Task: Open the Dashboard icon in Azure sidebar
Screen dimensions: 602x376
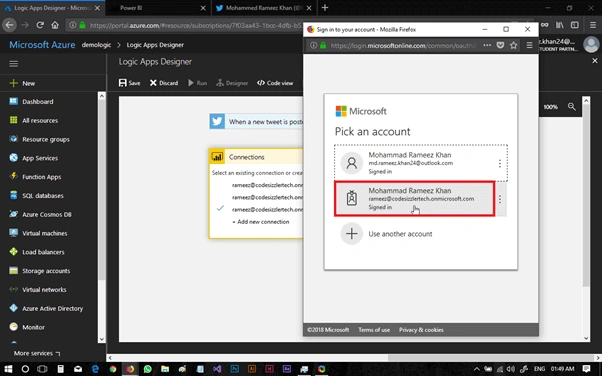Action: click(x=13, y=101)
